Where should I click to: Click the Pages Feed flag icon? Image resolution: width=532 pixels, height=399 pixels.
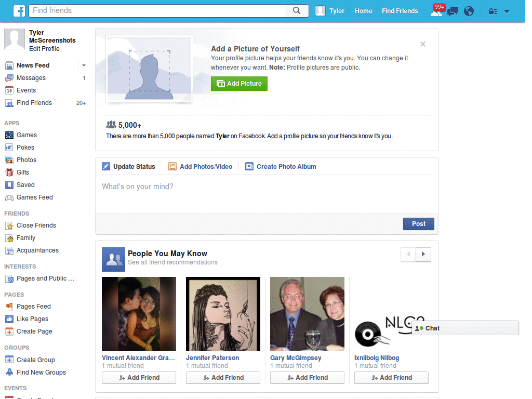(9, 307)
